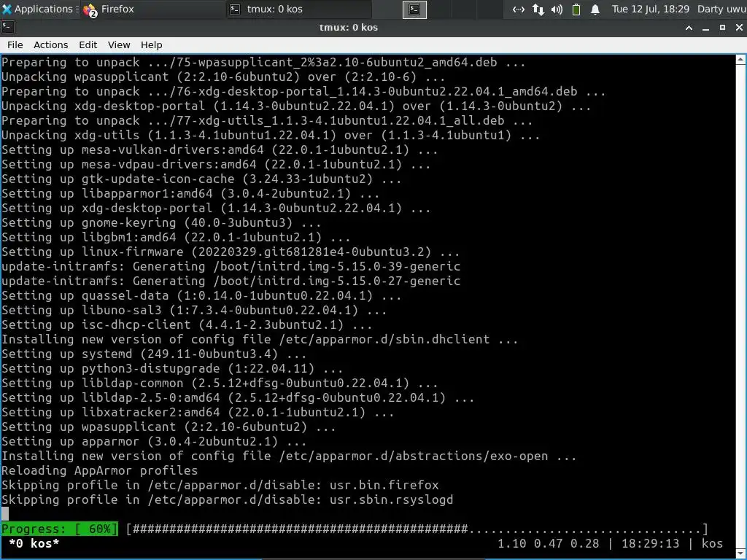
Task: Click the terminal window icon in title bar
Action: [8, 27]
